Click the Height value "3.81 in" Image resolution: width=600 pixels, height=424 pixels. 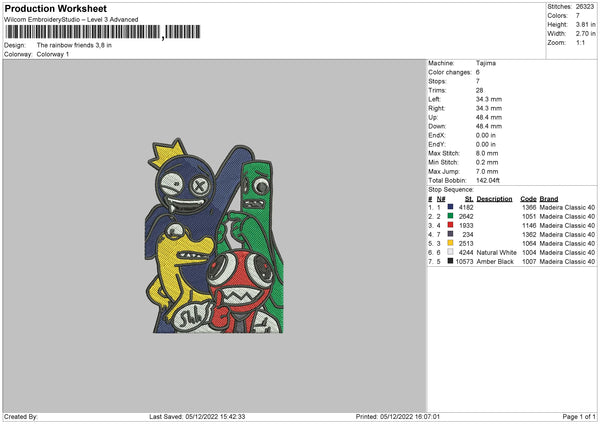pyautogui.click(x=585, y=24)
